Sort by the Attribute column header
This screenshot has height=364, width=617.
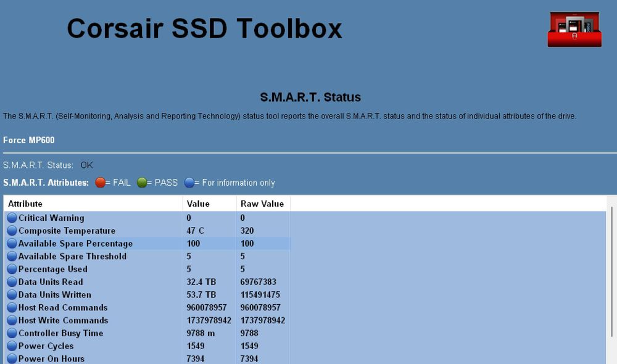coord(93,204)
